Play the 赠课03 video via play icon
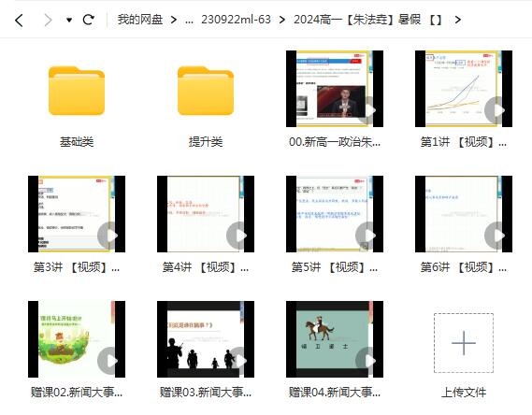 click(x=239, y=361)
